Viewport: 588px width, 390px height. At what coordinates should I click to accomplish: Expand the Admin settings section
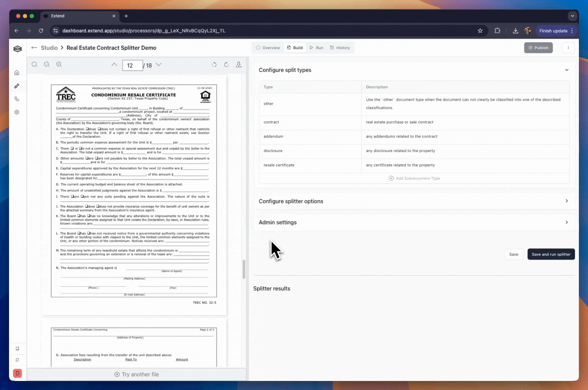pyautogui.click(x=566, y=222)
